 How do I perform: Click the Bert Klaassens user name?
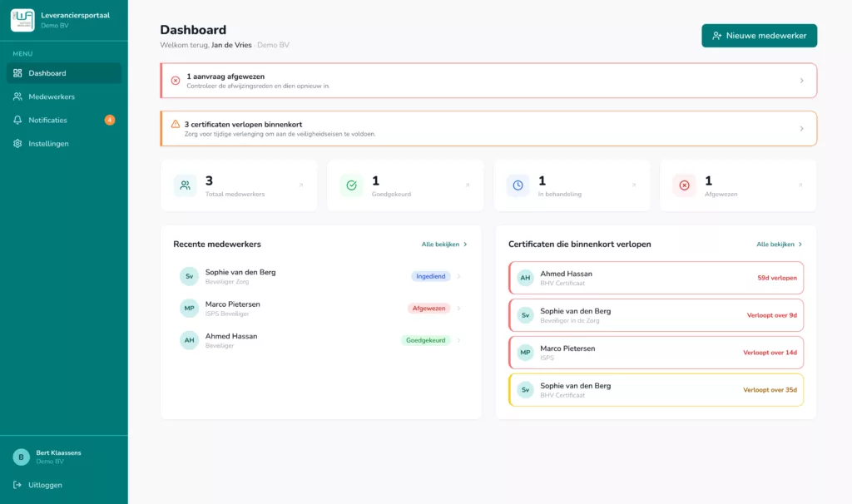(59, 452)
